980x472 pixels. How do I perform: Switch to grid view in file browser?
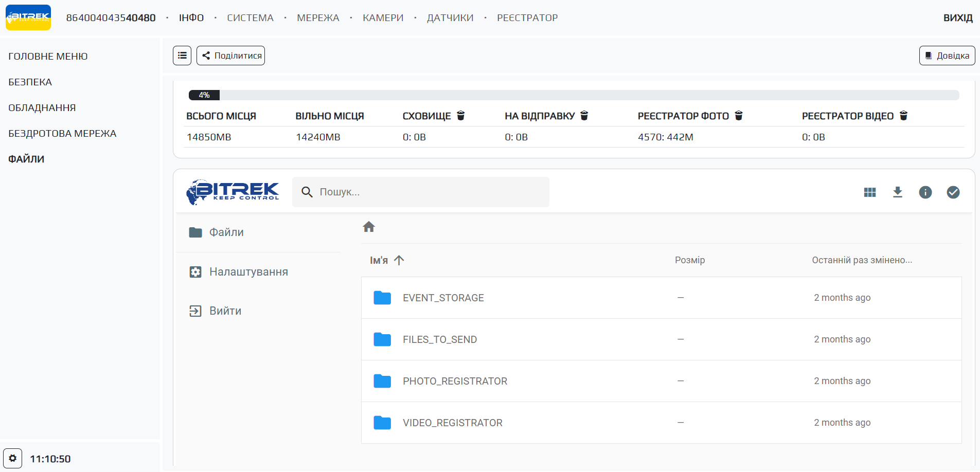(x=870, y=192)
